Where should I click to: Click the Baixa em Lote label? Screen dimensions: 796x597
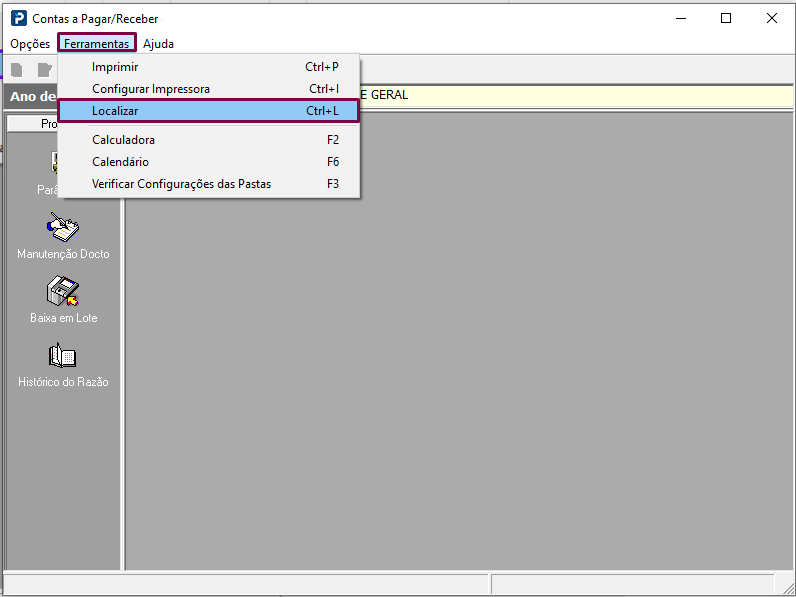(63, 318)
